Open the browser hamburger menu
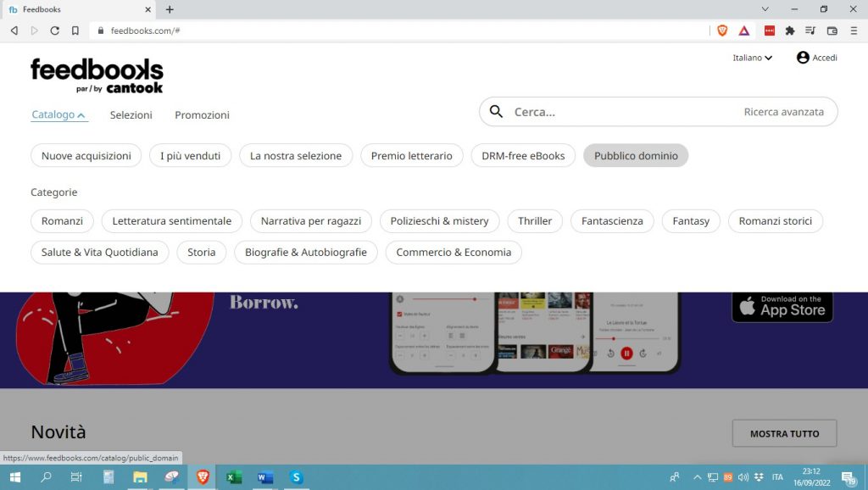The height and width of the screenshot is (490, 868). [854, 30]
